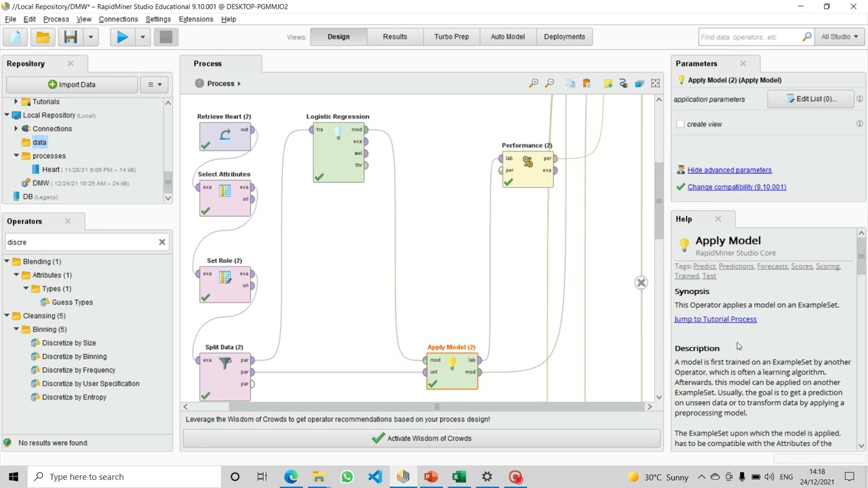The height and width of the screenshot is (488, 868).
Task: Expand the Tutorials repository folder
Action: click(16, 102)
